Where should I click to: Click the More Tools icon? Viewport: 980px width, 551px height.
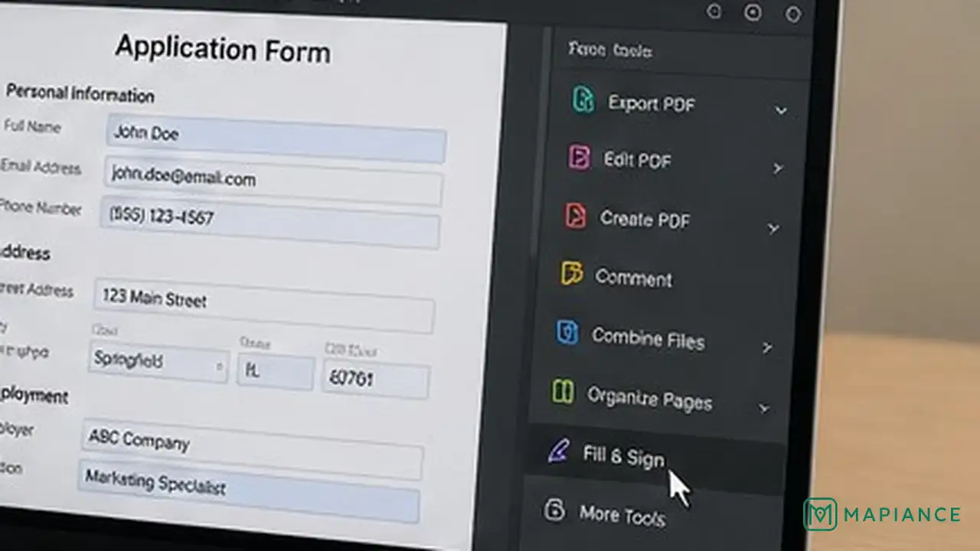coord(554,510)
